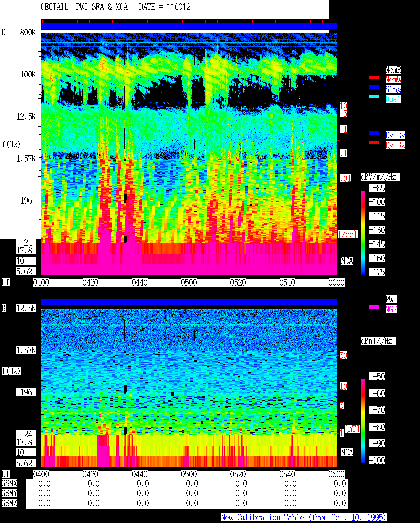Click the dBV/m/√Hz color scale bar

[x=363, y=232]
